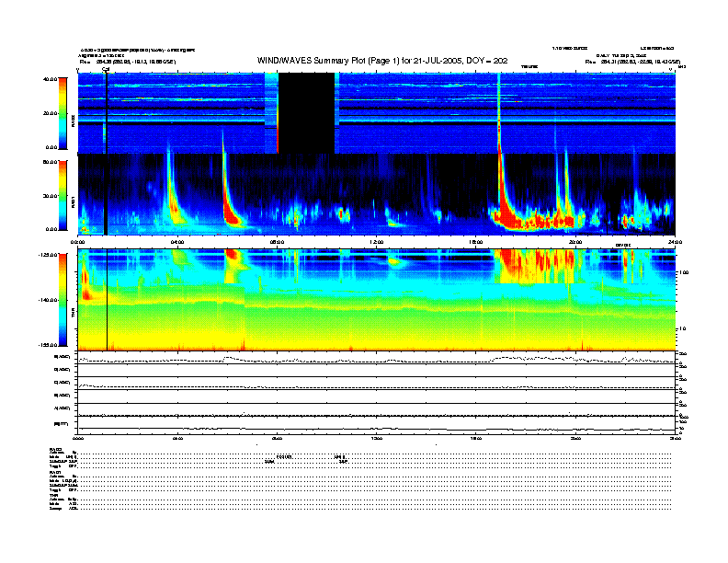Click the rotated RAD1 axis label

73,202
